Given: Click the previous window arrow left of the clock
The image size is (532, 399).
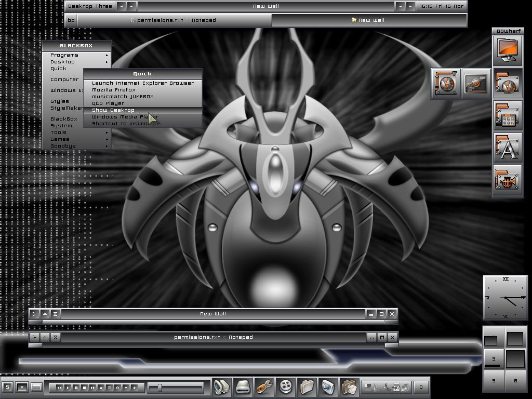Looking at the screenshot, I should (x=401, y=6).
